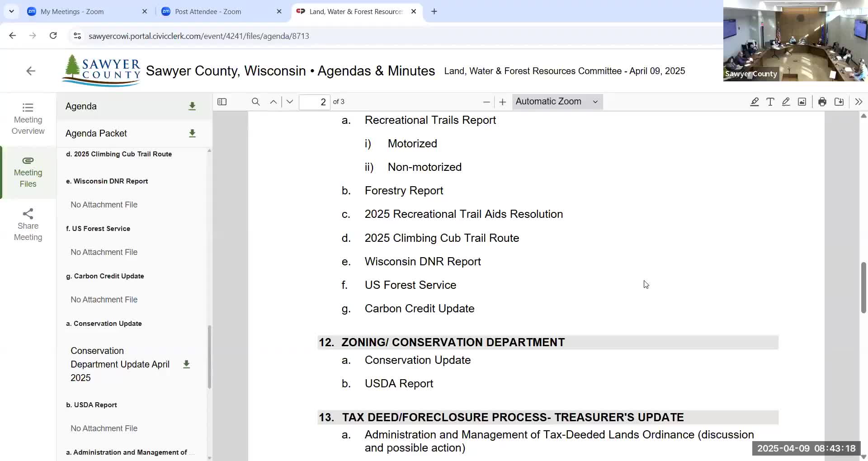
Task: Download Conservation Department Update April 2025
Action: pos(186,364)
